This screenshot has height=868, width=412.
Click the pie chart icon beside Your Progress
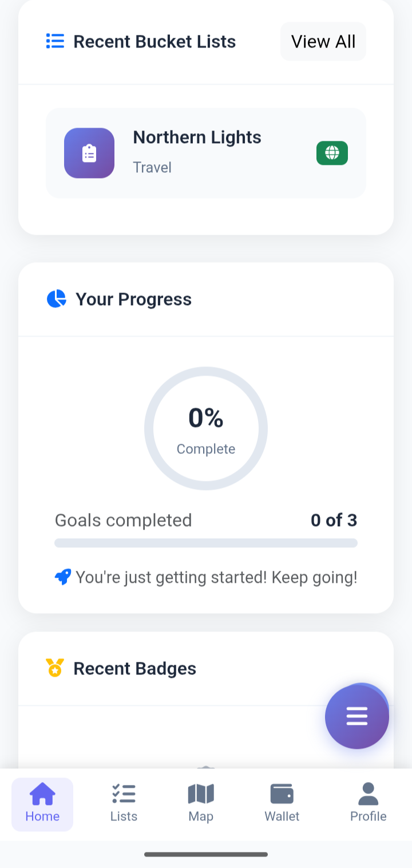pyautogui.click(x=56, y=299)
